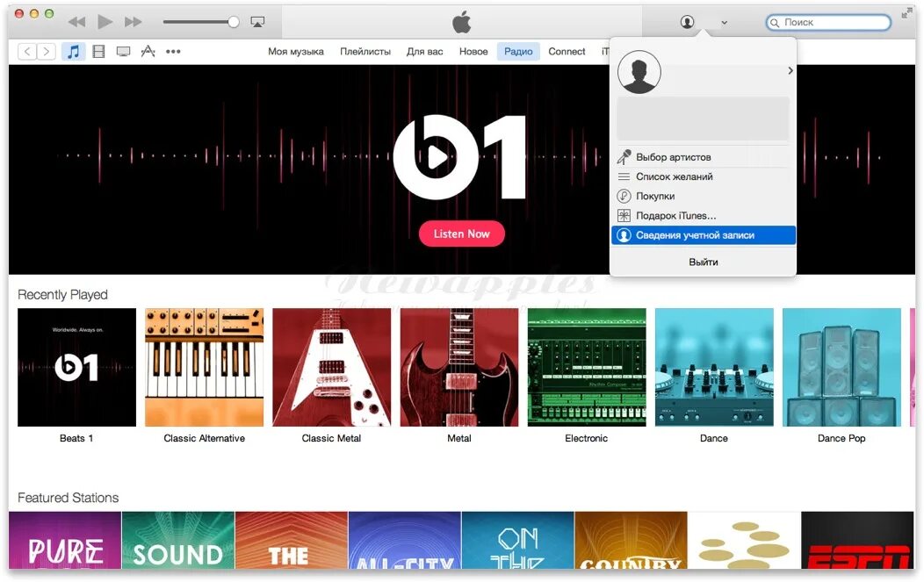Click the microphone icon beside Выбор артистов
Image resolution: width=924 pixels, height=582 pixels.
click(x=624, y=156)
